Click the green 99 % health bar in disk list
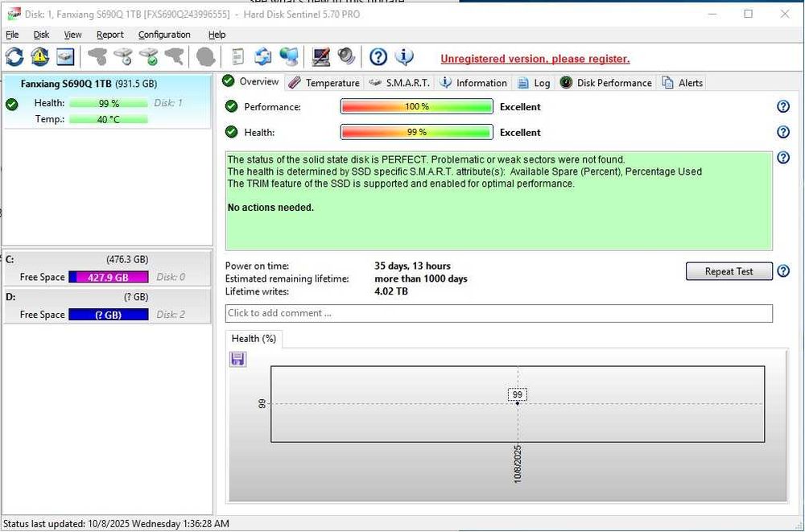Viewport: 805px width, 532px height. pyautogui.click(x=109, y=103)
